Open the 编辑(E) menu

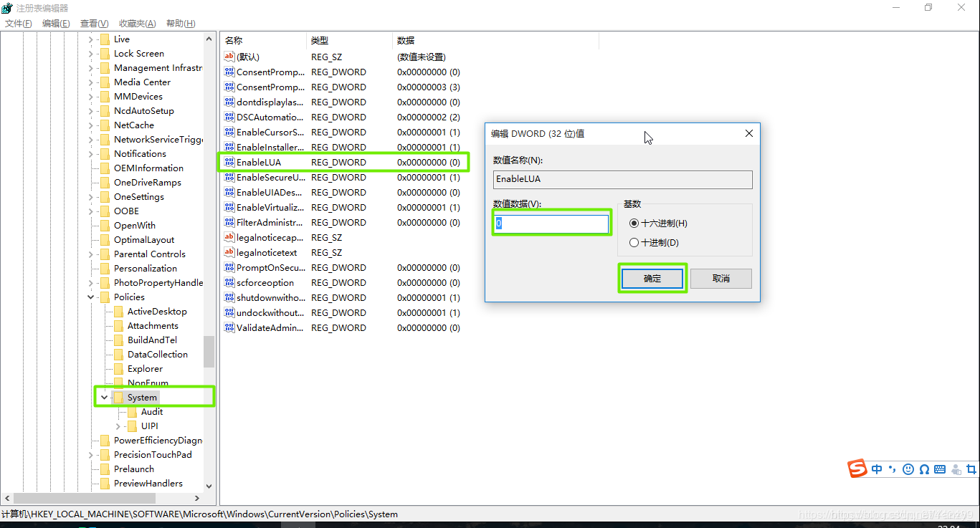pyautogui.click(x=56, y=24)
